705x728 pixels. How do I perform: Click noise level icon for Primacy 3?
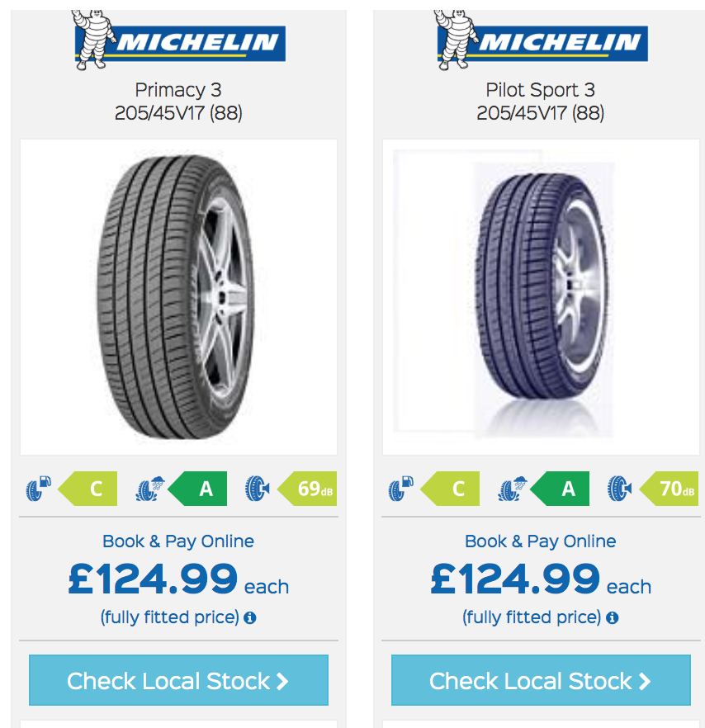[x=258, y=489]
